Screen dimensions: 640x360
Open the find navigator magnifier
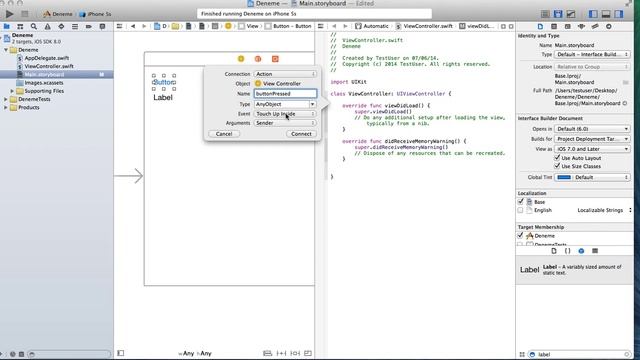pyautogui.click(x=34, y=27)
